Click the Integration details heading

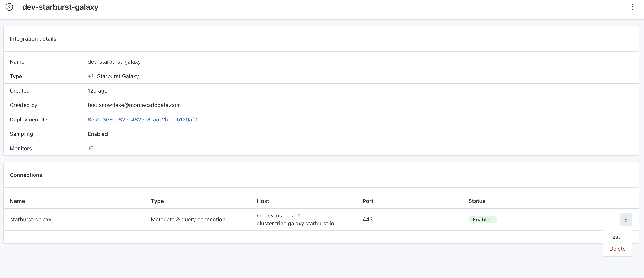[x=33, y=39]
